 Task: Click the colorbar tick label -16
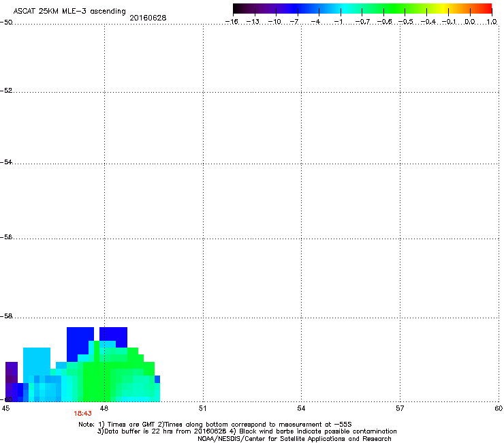tap(232, 22)
